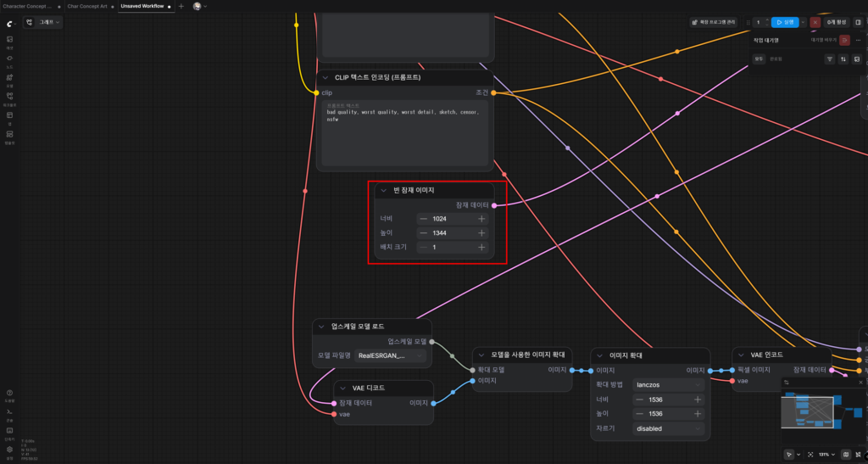Click the queue filter funnel icon
The width and height of the screenshot is (868, 464).
829,59
